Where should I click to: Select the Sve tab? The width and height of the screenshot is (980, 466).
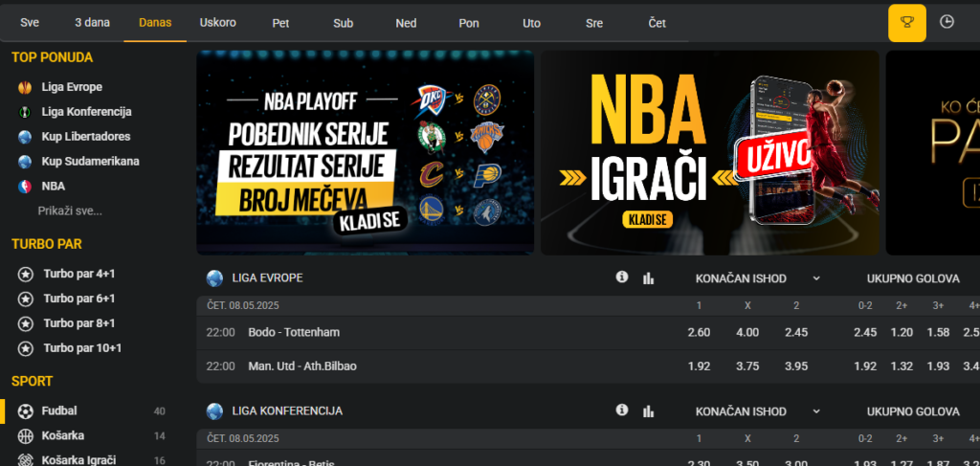pos(30,23)
